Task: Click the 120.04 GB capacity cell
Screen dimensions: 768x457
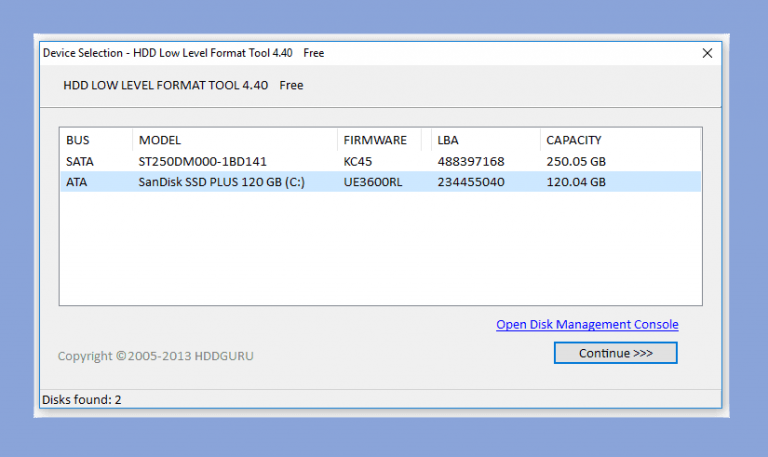Action: pos(576,182)
